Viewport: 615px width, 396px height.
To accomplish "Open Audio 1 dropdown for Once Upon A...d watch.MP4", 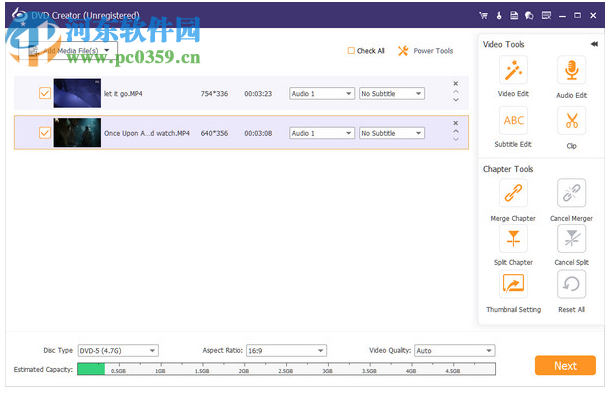I will click(322, 133).
